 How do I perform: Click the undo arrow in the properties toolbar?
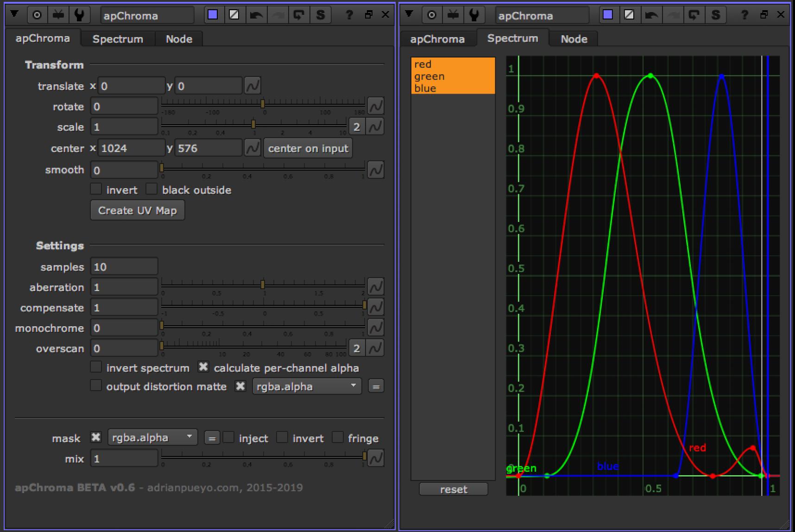(257, 14)
